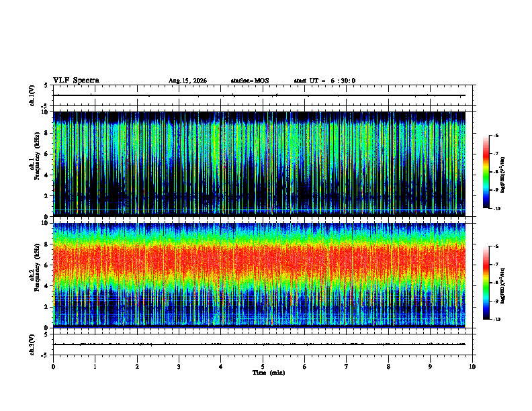The width and height of the screenshot is (532, 411).
Task: Click the "8" kHz tick of ch.2 frequency axis
Action: 47,244
